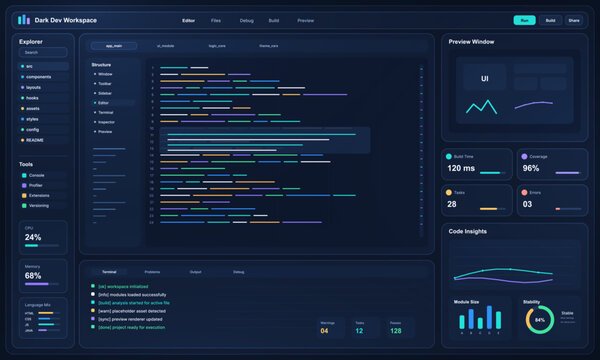Click the yellow Tasks indicator dot

[x=449, y=192]
